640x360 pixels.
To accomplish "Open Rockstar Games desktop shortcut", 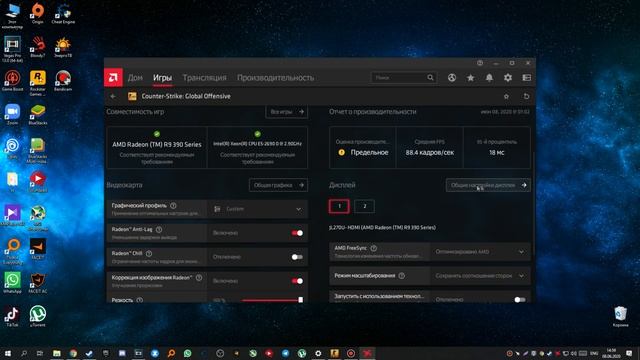I will 38,83.
